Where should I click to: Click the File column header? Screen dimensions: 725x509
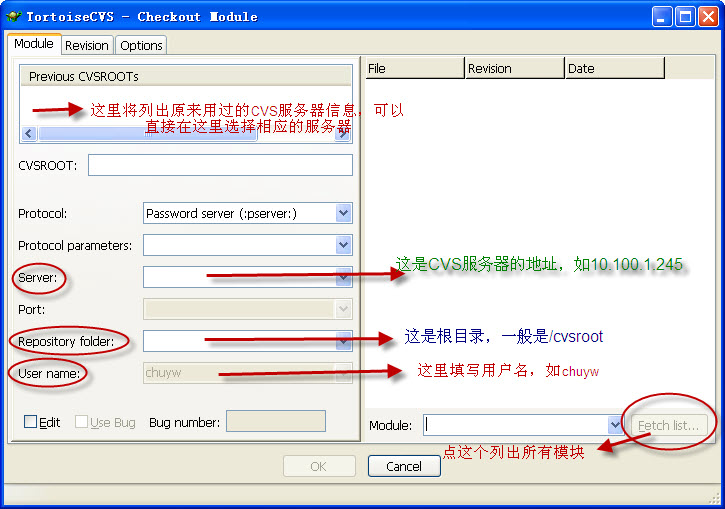coord(415,68)
